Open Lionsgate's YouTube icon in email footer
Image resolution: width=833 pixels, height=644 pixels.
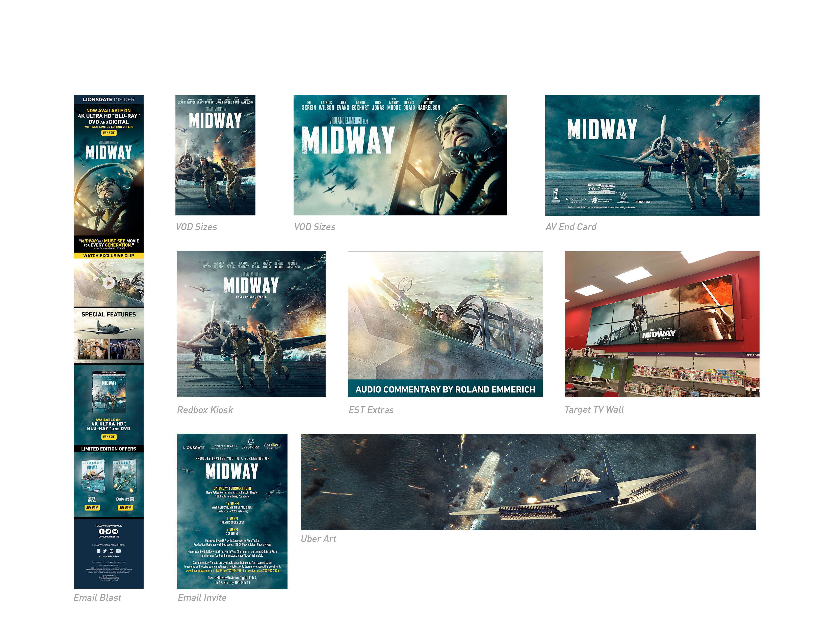[x=119, y=551]
